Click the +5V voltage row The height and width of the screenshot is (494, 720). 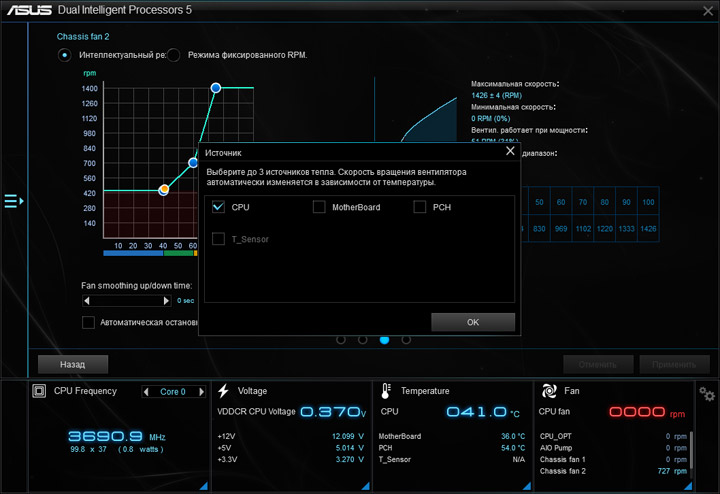(x=290, y=448)
